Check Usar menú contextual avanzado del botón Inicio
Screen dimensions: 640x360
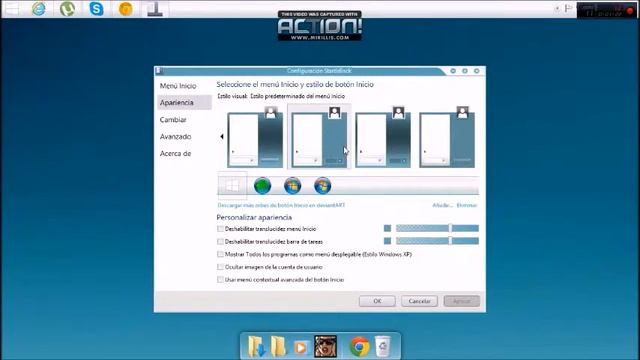click(x=220, y=280)
